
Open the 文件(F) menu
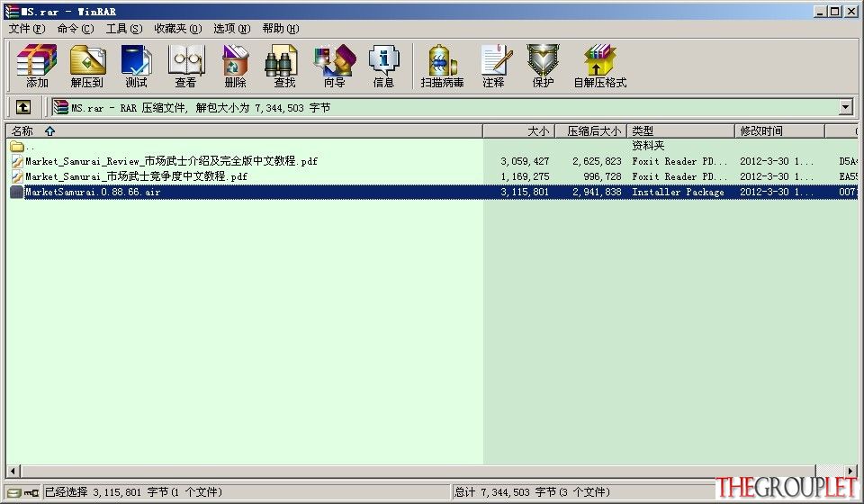(26, 29)
